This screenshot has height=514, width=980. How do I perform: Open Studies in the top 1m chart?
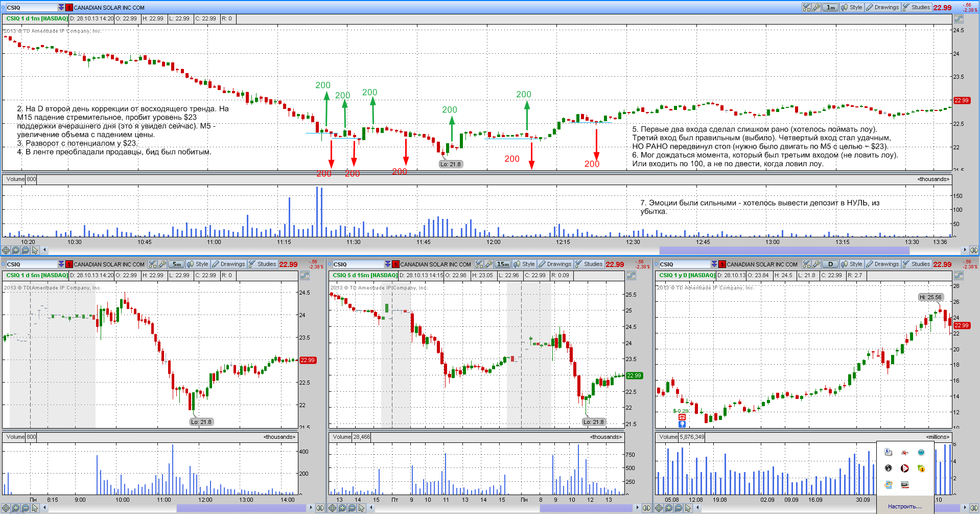[x=917, y=7]
